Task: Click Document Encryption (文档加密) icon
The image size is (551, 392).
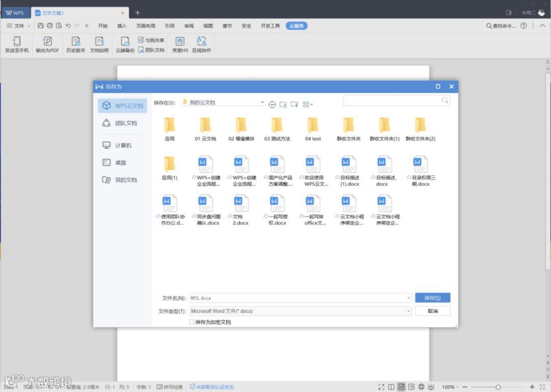Action: coord(99,44)
